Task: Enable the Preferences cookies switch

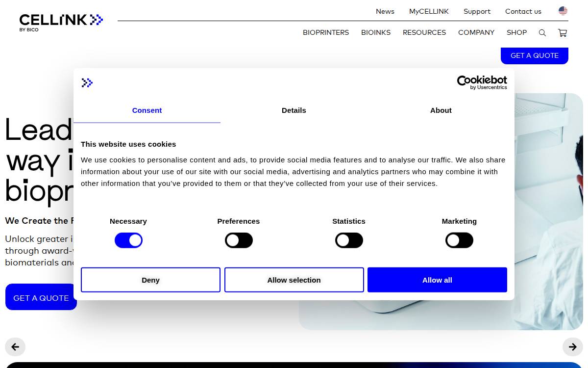Action: coord(239,240)
